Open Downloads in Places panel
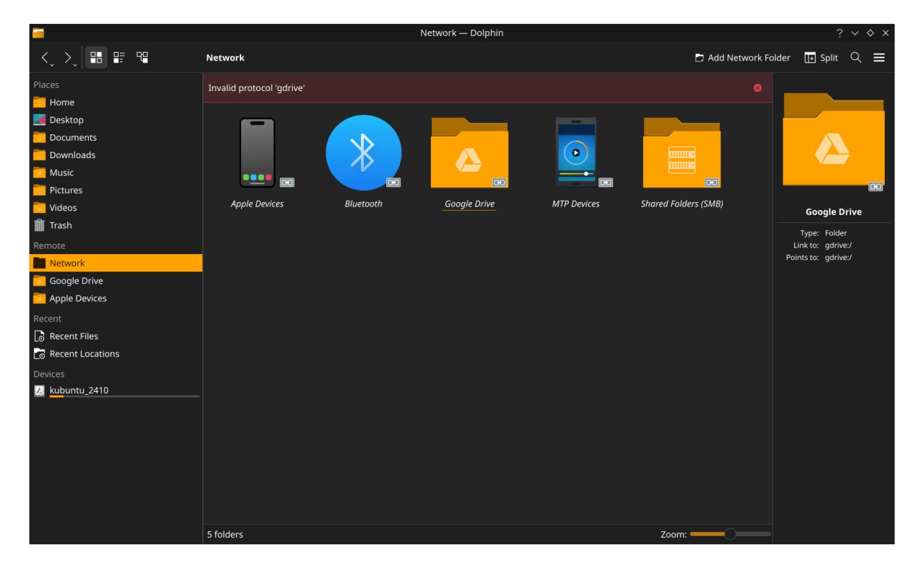Viewport: 924px width, 579px height. click(x=115, y=155)
